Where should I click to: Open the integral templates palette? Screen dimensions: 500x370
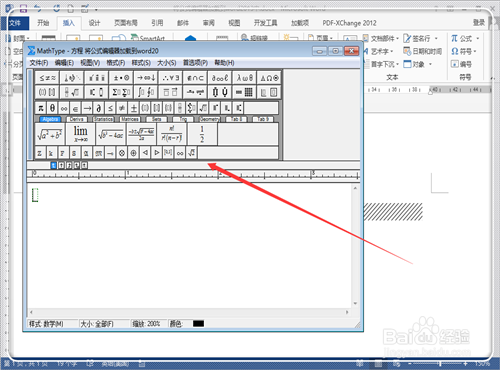coord(146,92)
